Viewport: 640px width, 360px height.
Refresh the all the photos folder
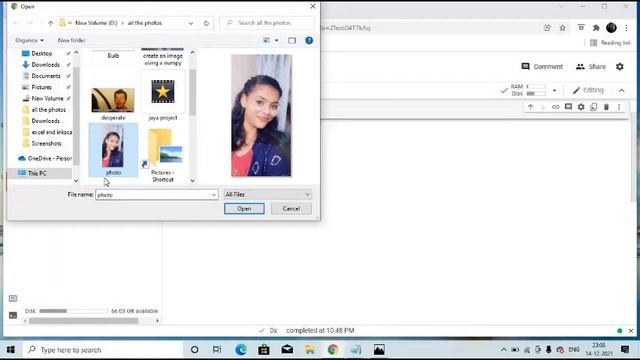point(206,23)
